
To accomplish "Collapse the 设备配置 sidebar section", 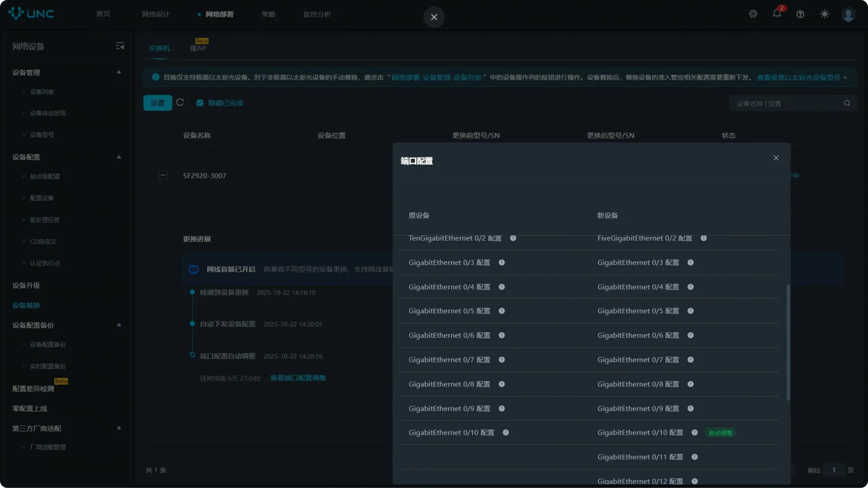I will [119, 157].
